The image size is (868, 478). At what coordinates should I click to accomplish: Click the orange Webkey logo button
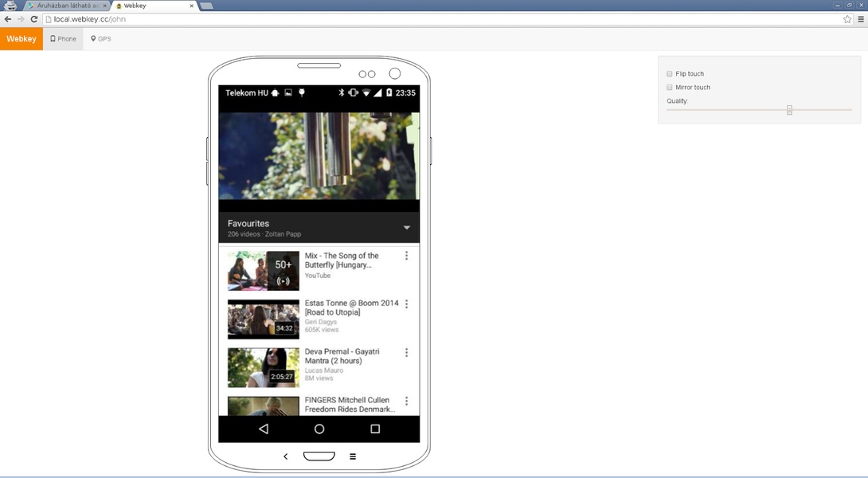(22, 39)
